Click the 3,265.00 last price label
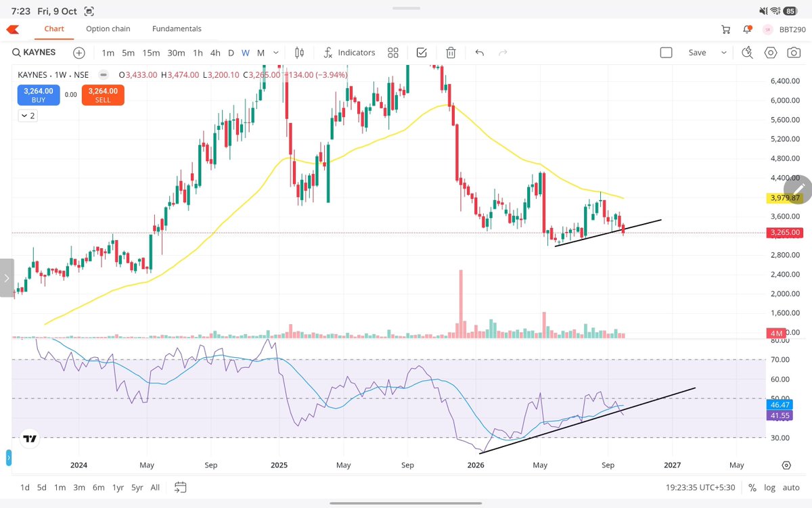 point(784,233)
